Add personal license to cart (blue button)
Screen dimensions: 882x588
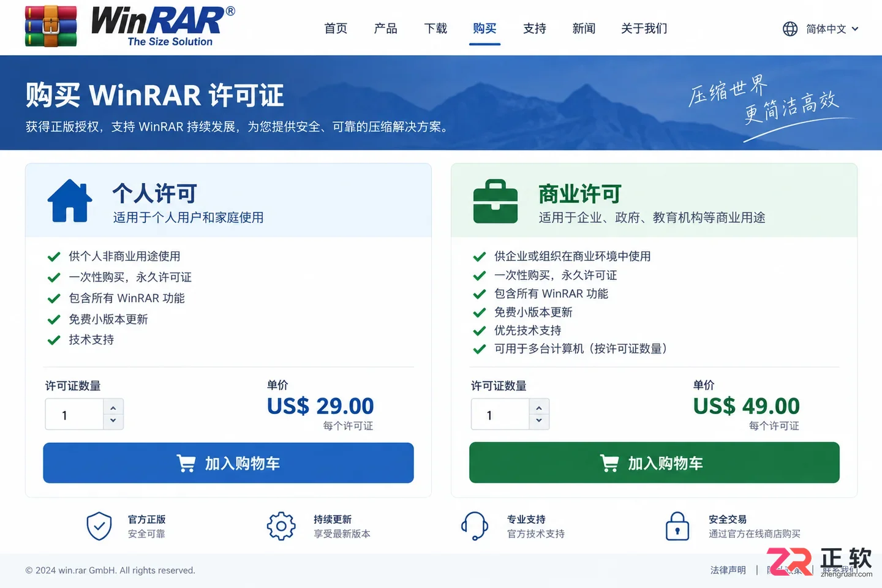coord(228,463)
